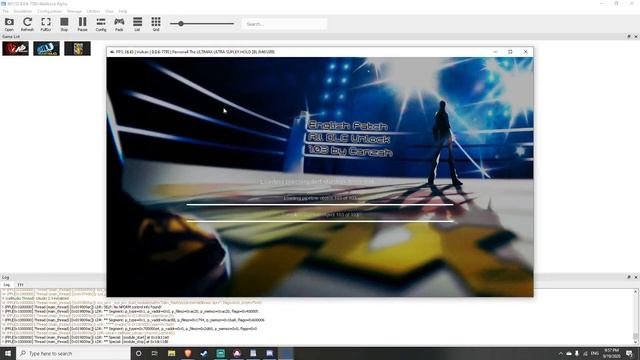Show hidden system tray icons
This screenshot has height=360, width=640.
pyautogui.click(x=561, y=353)
